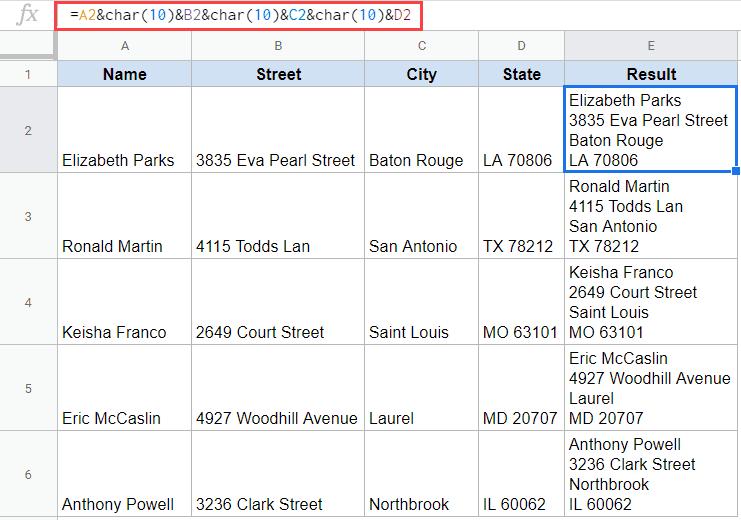Viewport: 741px width, 520px height.
Task: Select San Antonio cell in City column
Action: tap(422, 216)
